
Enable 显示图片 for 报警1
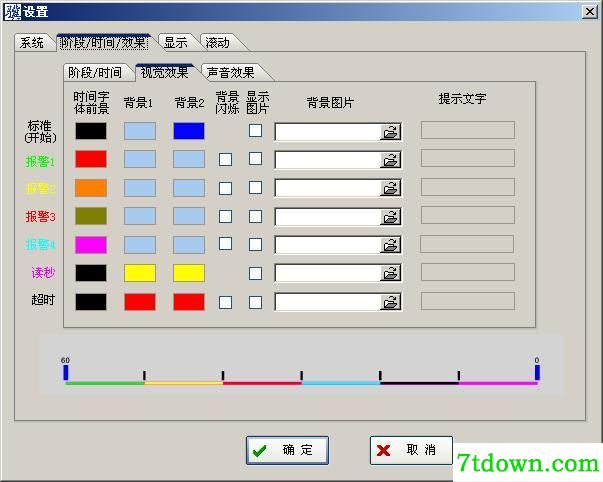[255, 158]
